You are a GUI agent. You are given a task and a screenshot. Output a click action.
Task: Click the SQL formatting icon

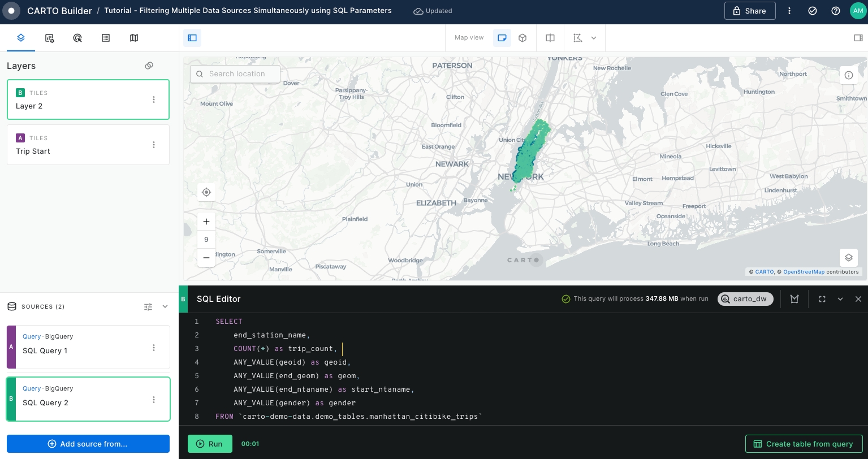(794, 299)
